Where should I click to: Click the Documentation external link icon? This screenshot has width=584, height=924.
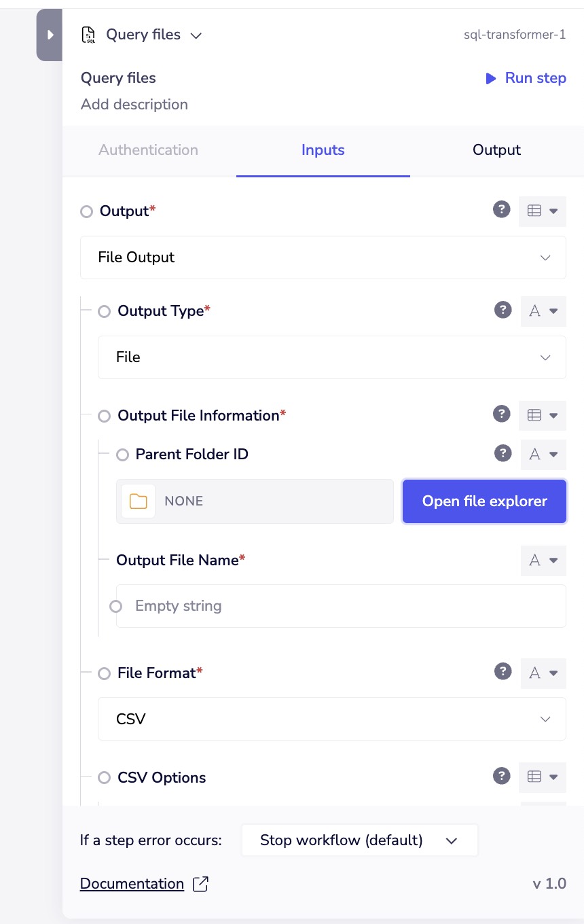[200, 883]
